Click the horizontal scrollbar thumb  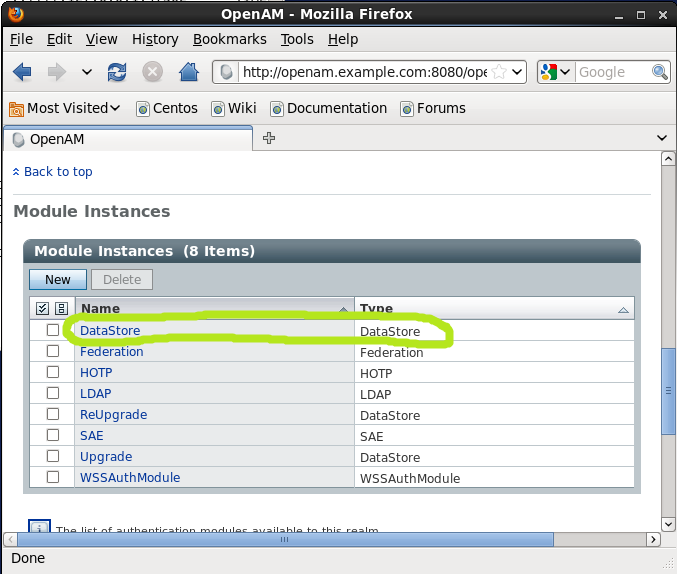click(285, 539)
